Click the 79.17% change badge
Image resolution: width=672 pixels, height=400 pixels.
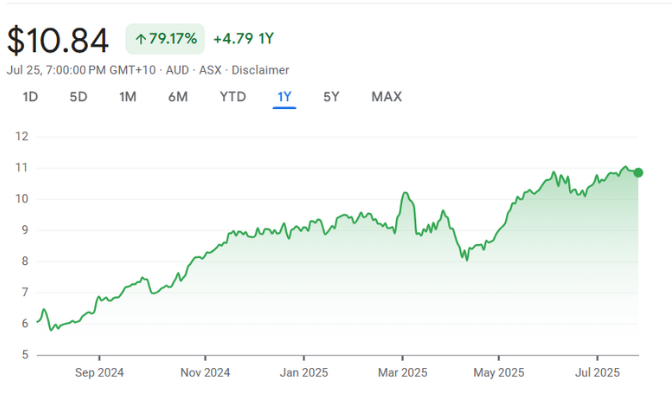tap(165, 39)
